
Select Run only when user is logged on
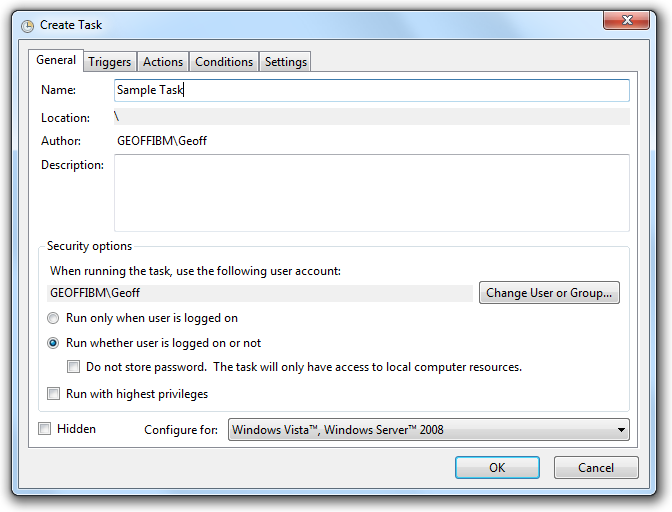coord(53,318)
